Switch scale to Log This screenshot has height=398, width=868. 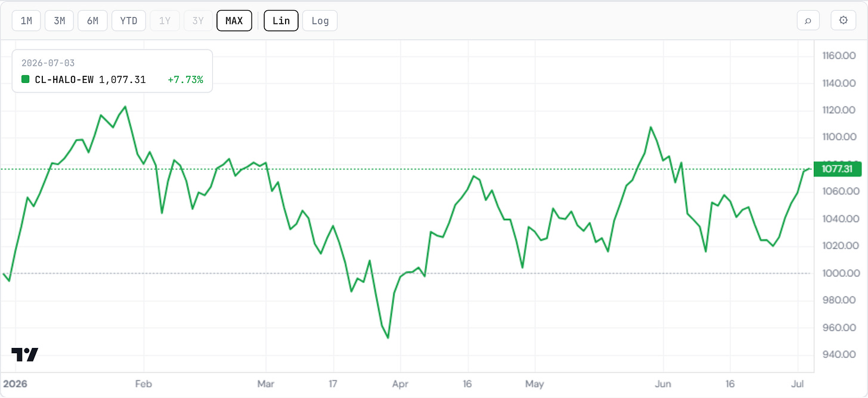click(320, 21)
